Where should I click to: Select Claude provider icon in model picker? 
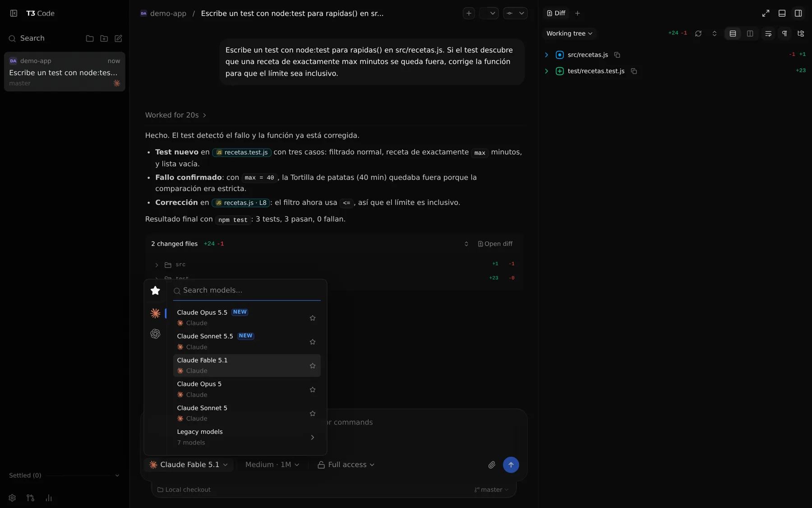click(155, 313)
